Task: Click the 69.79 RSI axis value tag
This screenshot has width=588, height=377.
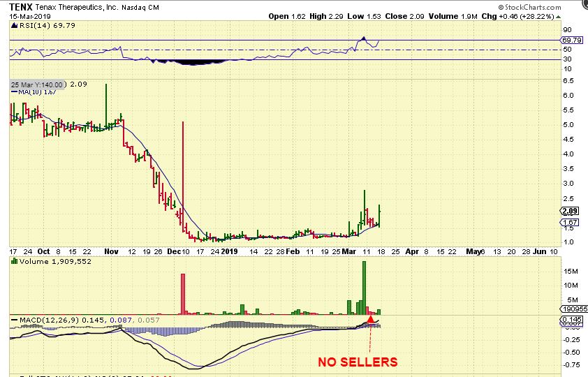Action: [571, 40]
